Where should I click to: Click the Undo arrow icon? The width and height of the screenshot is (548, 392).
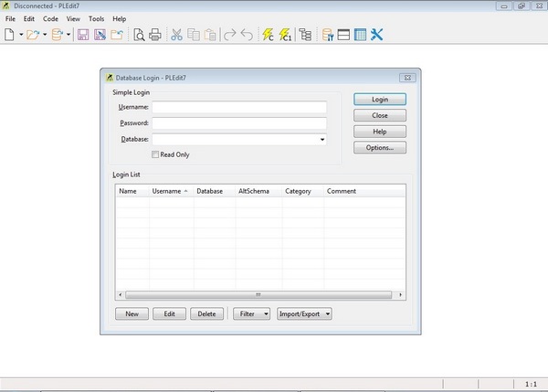[248, 35]
